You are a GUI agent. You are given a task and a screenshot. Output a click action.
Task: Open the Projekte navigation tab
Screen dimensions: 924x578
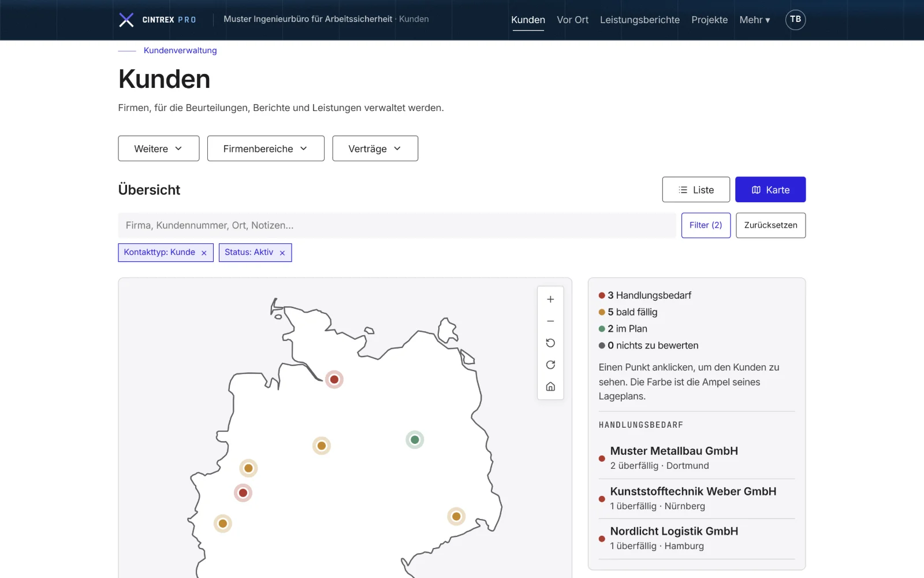[x=709, y=20]
